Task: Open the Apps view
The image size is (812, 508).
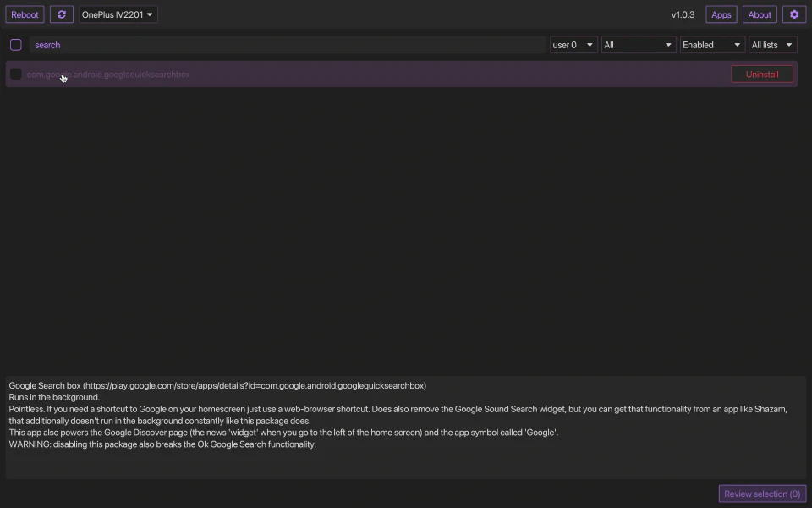Action: pos(721,14)
